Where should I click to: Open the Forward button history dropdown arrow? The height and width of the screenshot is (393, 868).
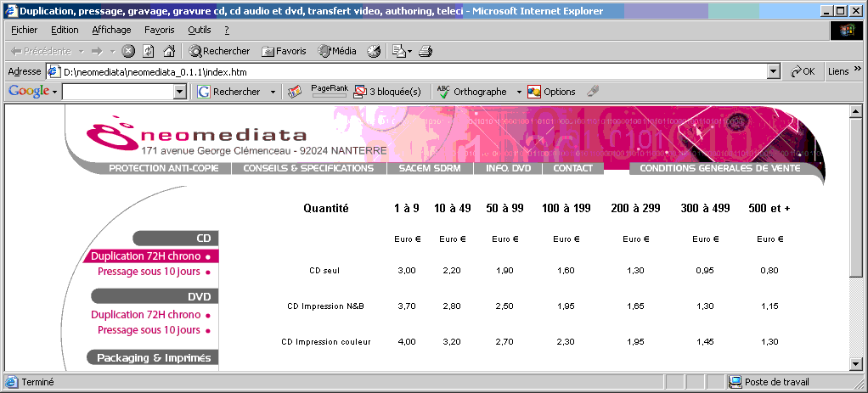pyautogui.click(x=112, y=52)
